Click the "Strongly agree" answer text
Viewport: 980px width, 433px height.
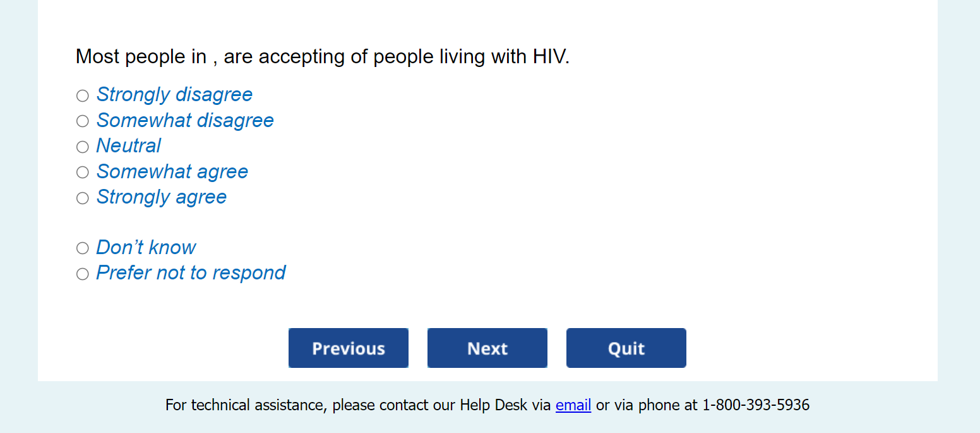pos(161,197)
